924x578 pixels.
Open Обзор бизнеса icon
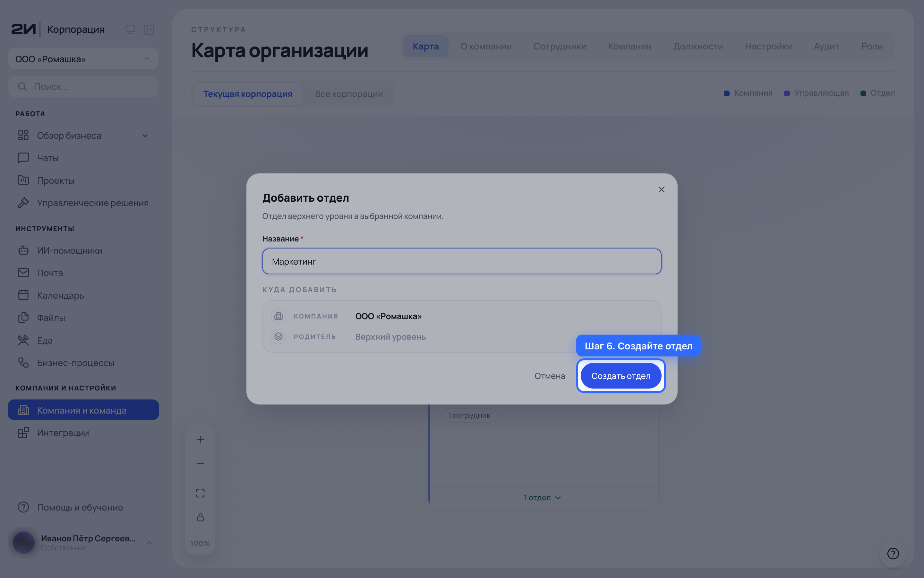23,135
